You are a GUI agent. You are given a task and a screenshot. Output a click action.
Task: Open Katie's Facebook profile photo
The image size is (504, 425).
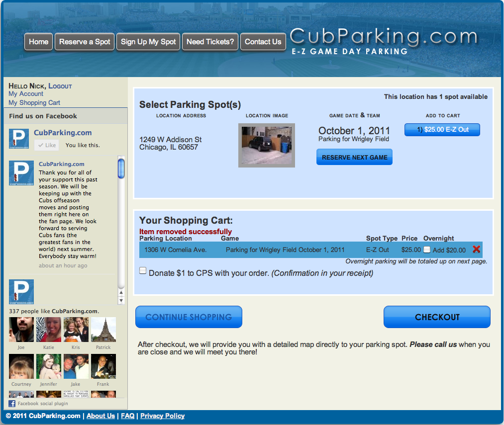coord(49,330)
